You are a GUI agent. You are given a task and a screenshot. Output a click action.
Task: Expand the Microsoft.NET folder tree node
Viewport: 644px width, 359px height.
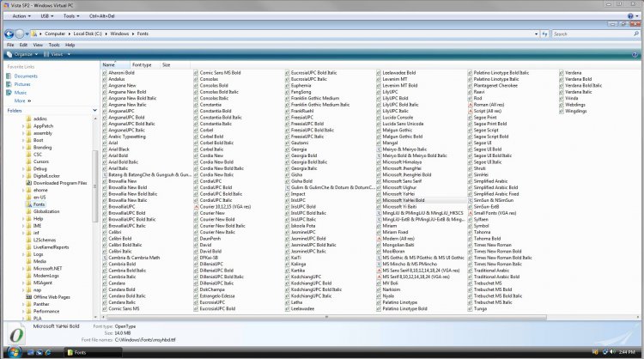23,268
